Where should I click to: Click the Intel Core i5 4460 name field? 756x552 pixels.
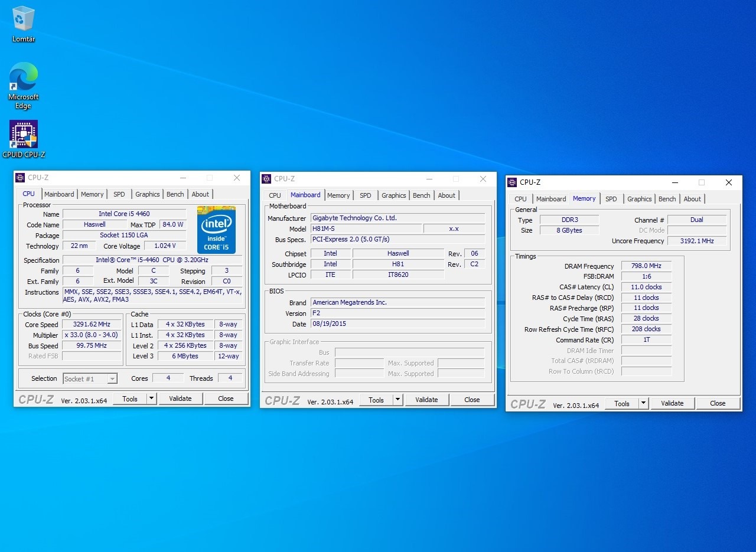[x=124, y=214]
